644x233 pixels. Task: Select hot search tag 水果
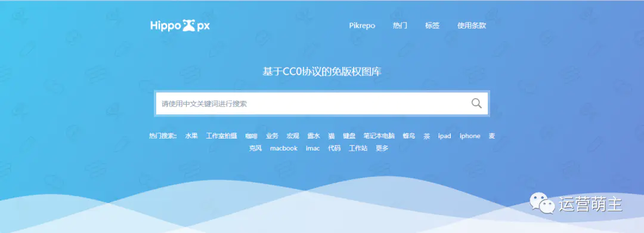[x=191, y=136]
